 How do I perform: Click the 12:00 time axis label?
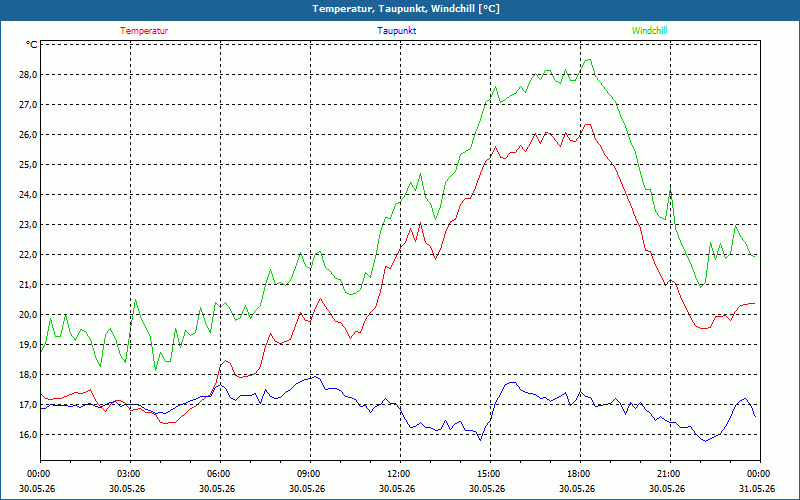400,474
